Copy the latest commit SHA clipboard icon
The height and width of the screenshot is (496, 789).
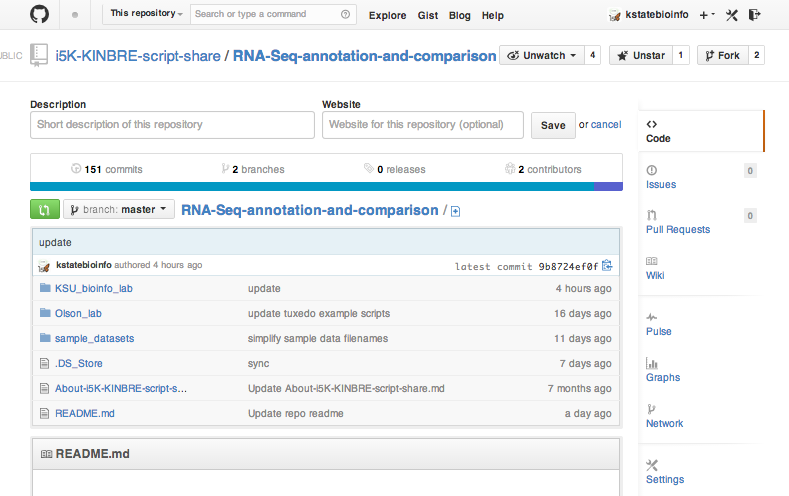pos(607,265)
